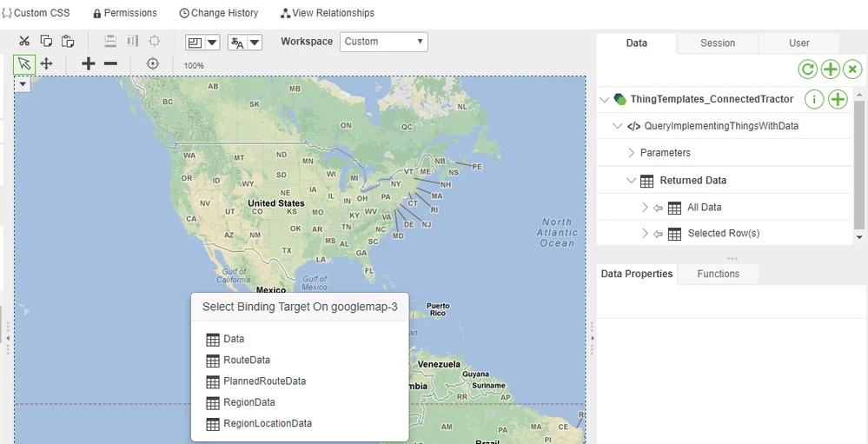Click the green add data entity icon

pos(830,70)
